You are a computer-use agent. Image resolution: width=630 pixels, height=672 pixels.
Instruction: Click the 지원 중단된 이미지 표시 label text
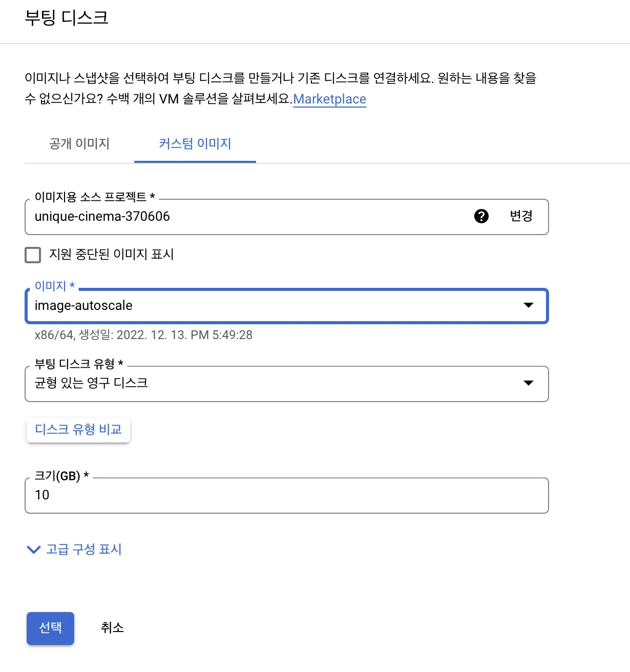pyautogui.click(x=112, y=255)
